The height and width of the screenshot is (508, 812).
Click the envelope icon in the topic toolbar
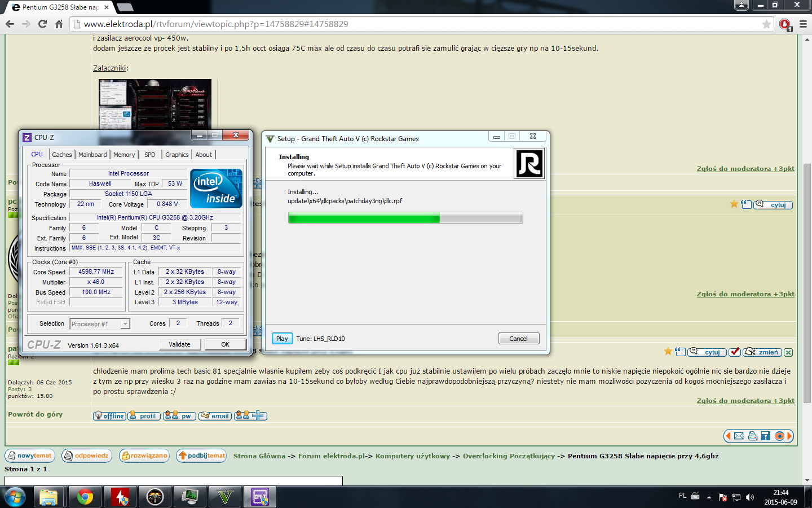[x=739, y=436]
